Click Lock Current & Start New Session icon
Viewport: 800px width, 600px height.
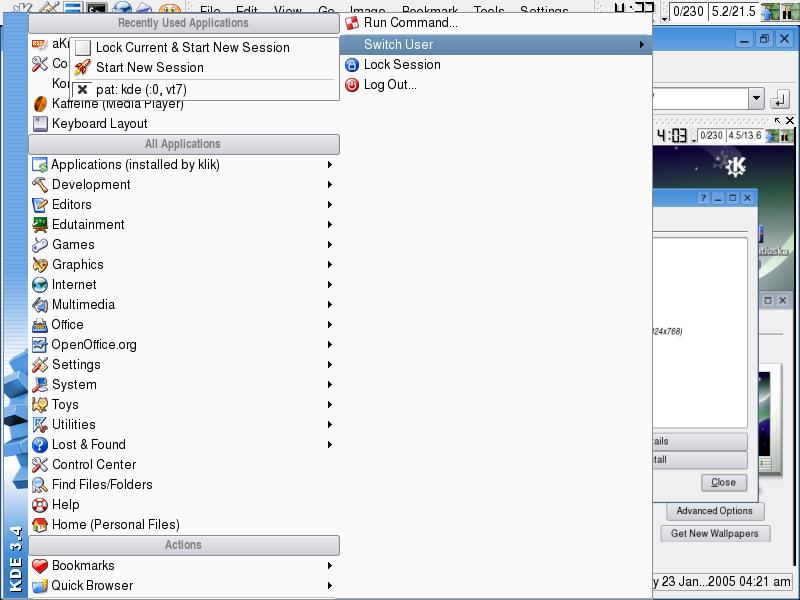(x=82, y=47)
